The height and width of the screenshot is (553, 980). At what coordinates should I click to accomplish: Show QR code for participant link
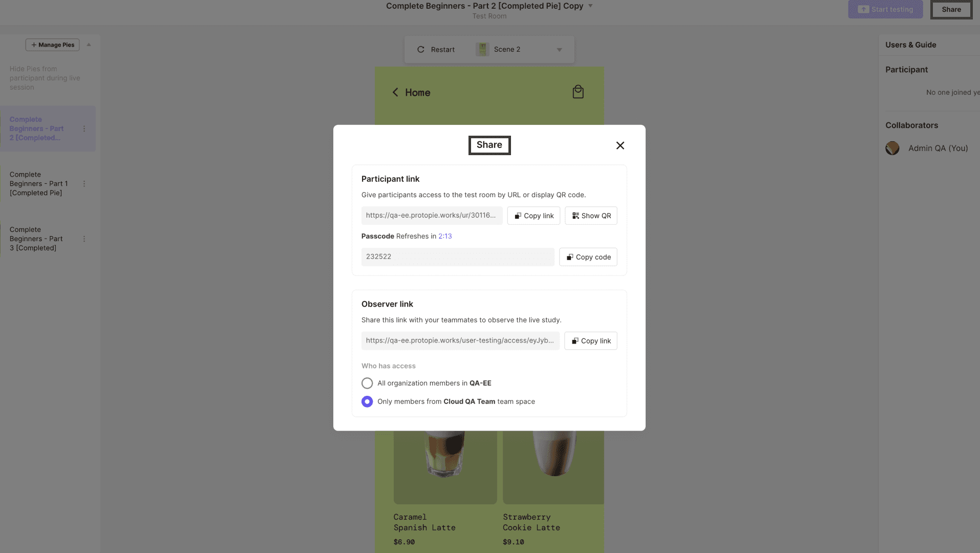(591, 216)
